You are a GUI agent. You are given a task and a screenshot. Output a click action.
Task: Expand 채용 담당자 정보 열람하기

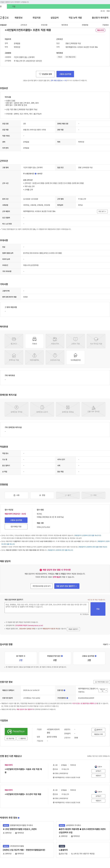[x=67, y=586]
